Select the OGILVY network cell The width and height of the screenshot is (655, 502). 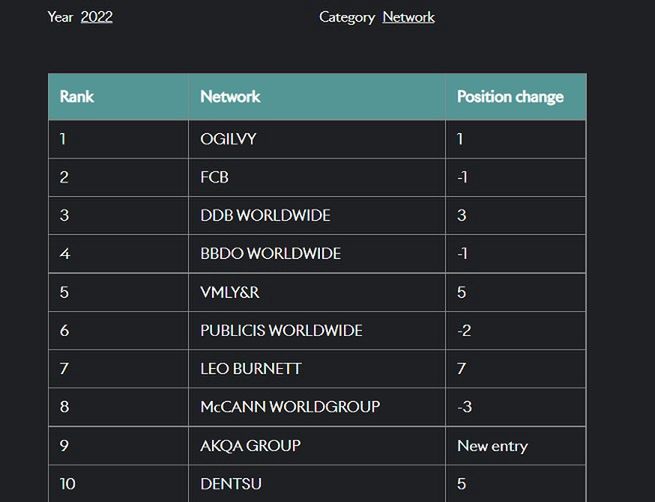(228, 139)
